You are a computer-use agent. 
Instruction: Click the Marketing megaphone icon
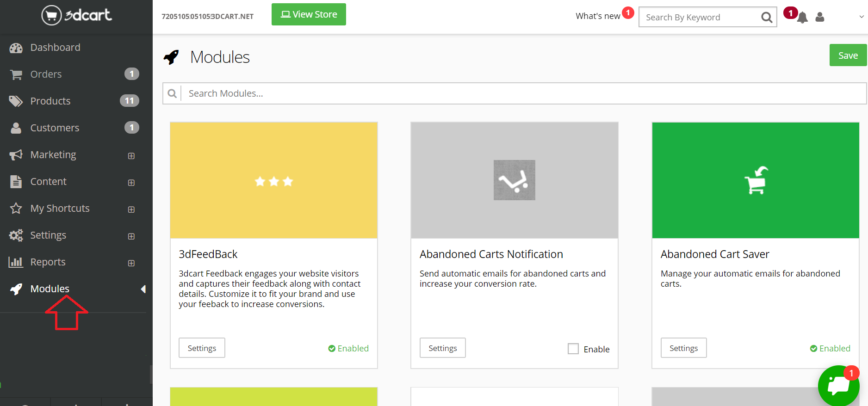[16, 155]
